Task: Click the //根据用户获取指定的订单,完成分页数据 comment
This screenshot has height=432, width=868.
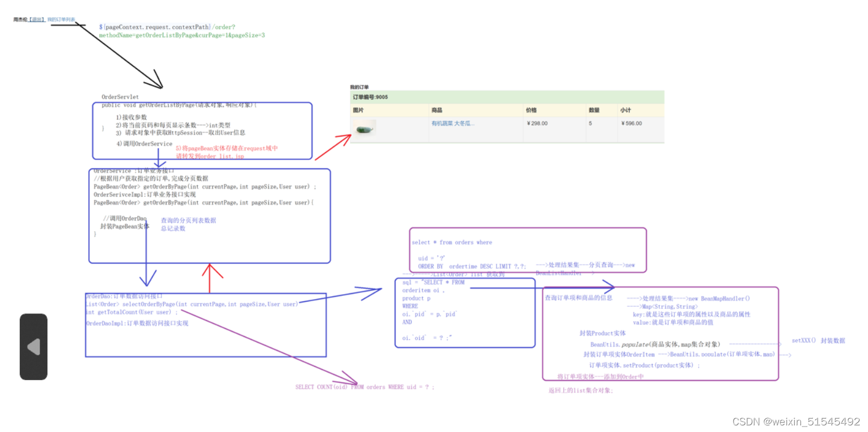Action: coord(151,179)
